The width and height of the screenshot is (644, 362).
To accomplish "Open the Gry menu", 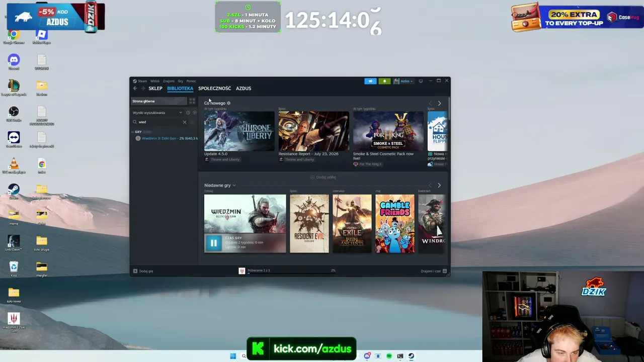I will (x=180, y=81).
